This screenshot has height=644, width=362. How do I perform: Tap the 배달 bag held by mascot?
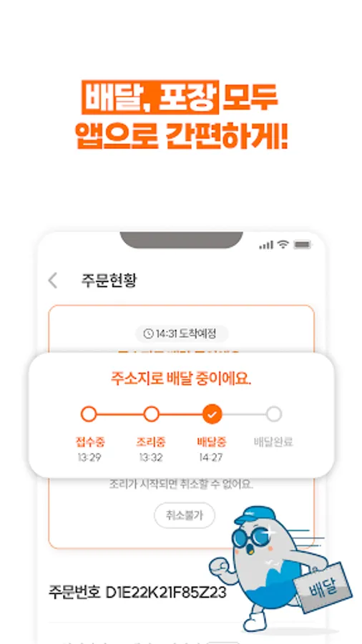click(323, 587)
